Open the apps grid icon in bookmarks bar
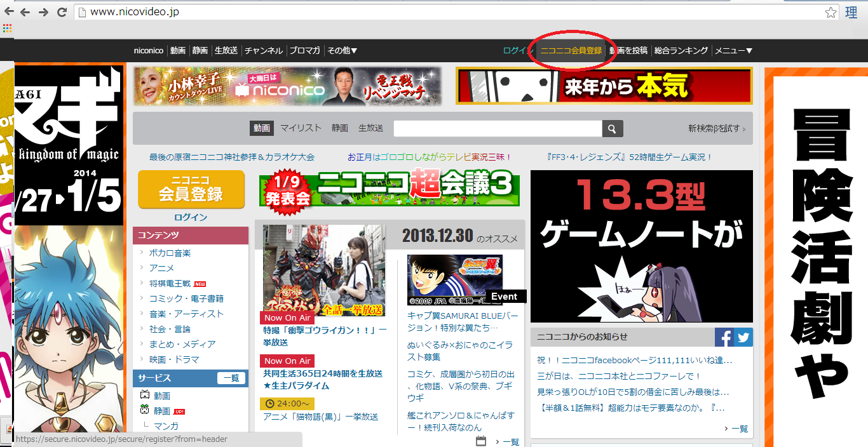Screen dimensions: 868x447 click(x=8, y=29)
